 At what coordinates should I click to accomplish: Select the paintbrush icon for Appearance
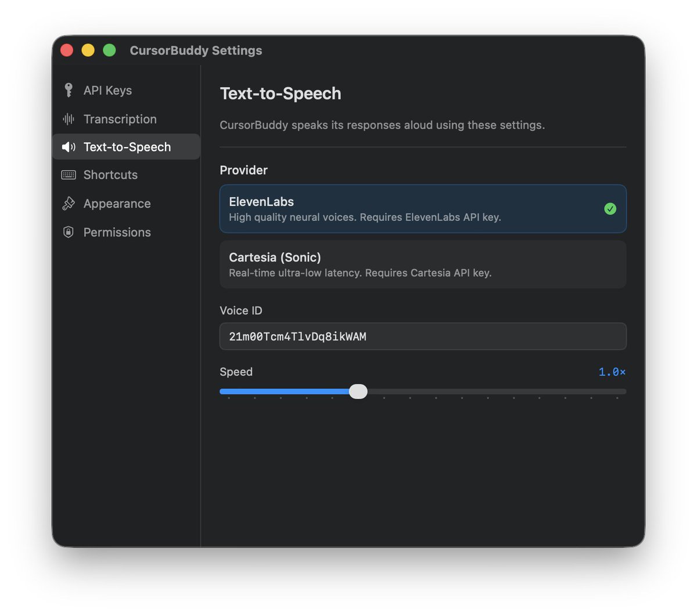coord(68,203)
